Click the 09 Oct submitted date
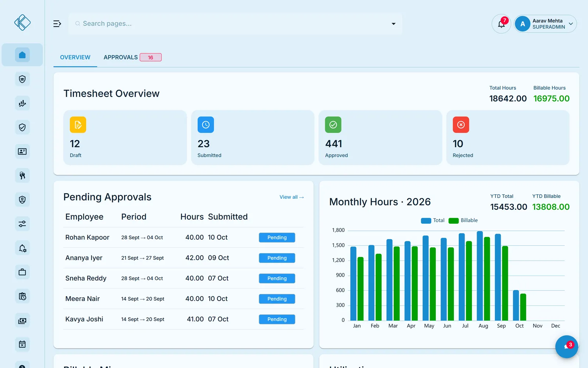Screen dimensions: 588x368 click(x=218, y=258)
